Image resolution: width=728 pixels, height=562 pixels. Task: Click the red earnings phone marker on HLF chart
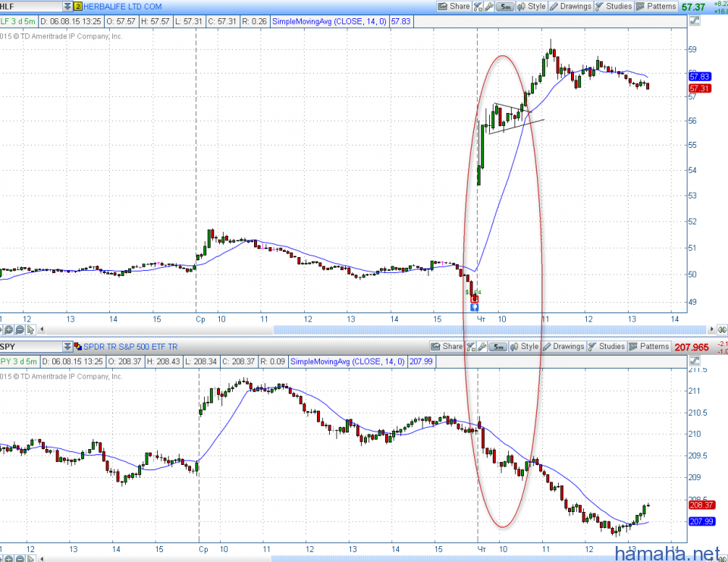[475, 300]
